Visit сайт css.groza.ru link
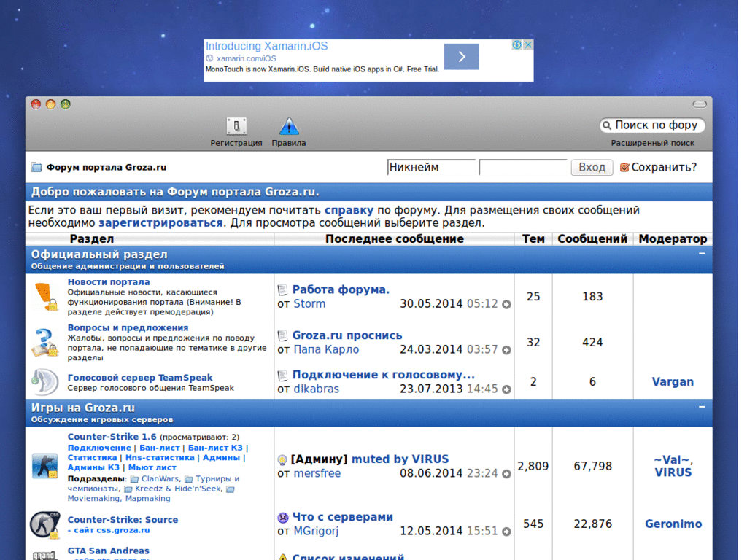The width and height of the screenshot is (747, 560). click(112, 530)
